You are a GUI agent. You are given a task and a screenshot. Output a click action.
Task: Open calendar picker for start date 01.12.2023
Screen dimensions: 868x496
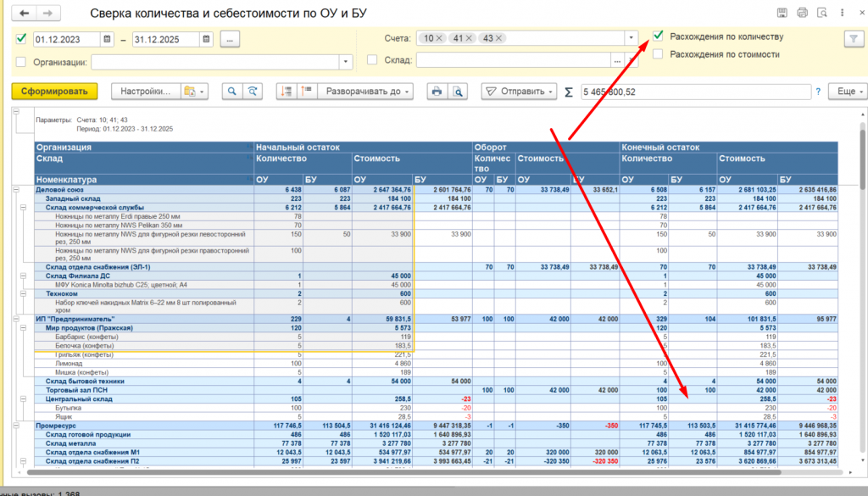[x=107, y=39]
